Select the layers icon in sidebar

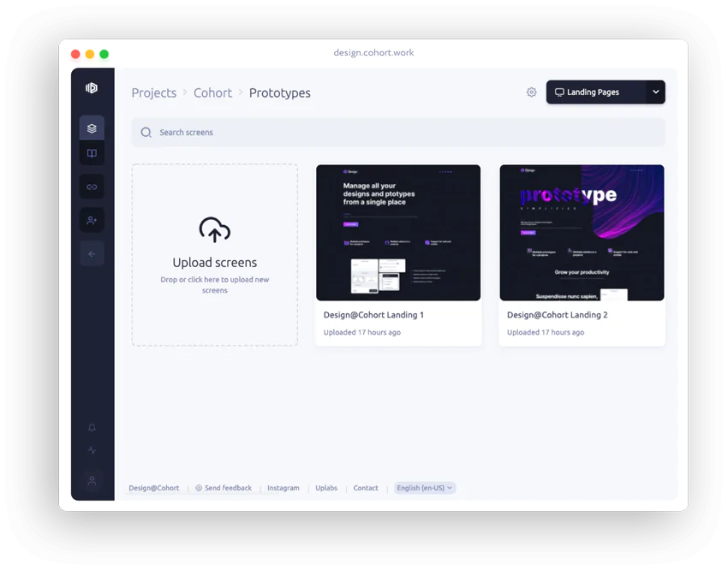(92, 128)
